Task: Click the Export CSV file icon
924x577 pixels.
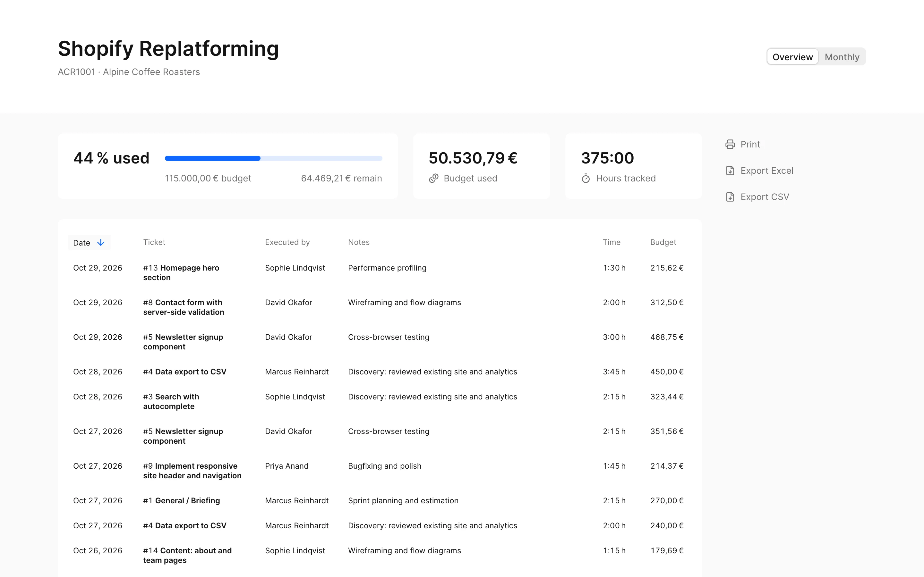Action: [730, 197]
